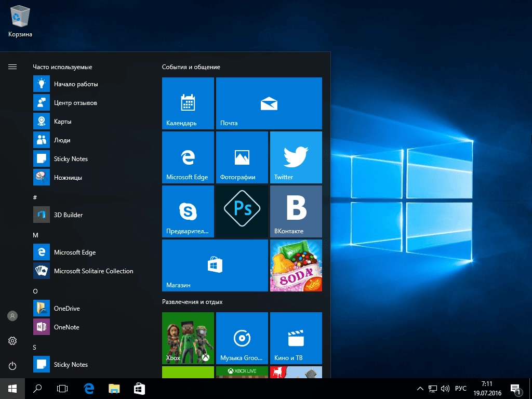This screenshot has width=532, height=399.
Task: Open OneNote from the app list
Action: click(91, 327)
